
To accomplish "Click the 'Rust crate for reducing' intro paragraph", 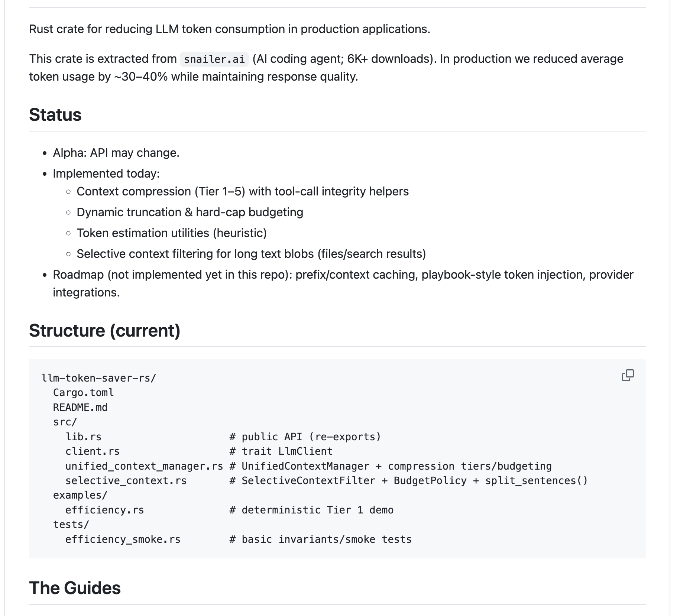I will [x=229, y=29].
